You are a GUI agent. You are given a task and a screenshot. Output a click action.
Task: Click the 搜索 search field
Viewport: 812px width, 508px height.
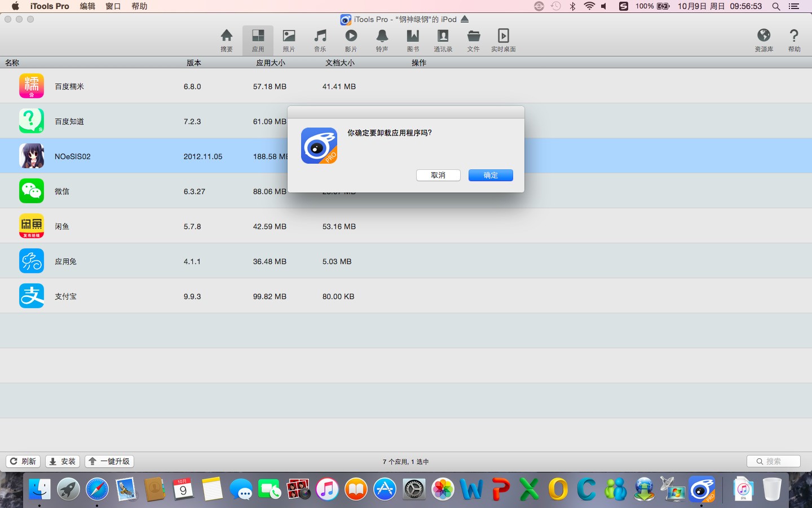tap(774, 461)
